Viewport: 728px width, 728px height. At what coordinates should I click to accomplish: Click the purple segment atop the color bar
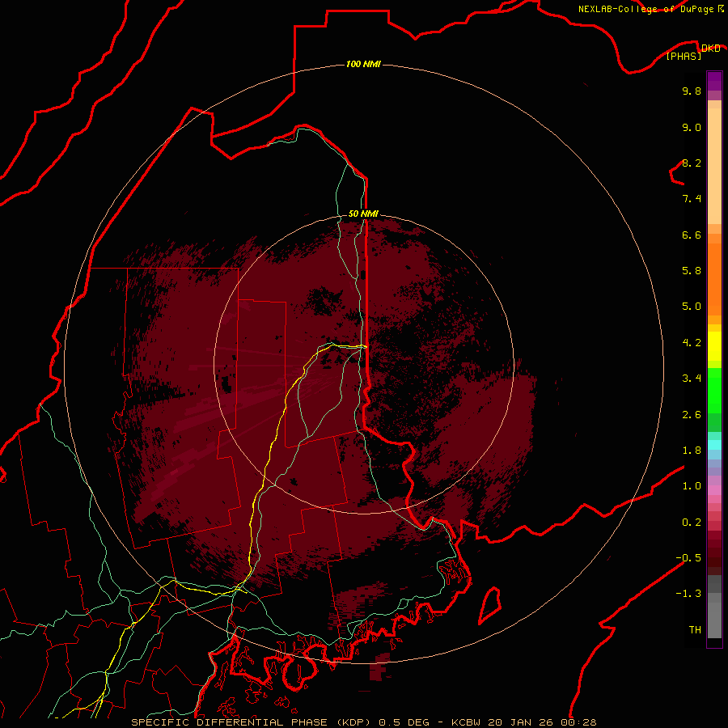click(x=714, y=81)
